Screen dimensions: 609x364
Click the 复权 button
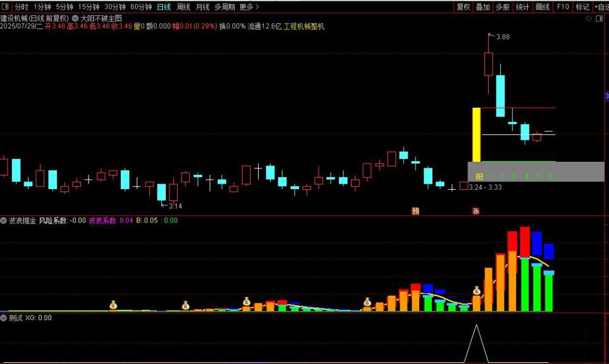(463, 7)
